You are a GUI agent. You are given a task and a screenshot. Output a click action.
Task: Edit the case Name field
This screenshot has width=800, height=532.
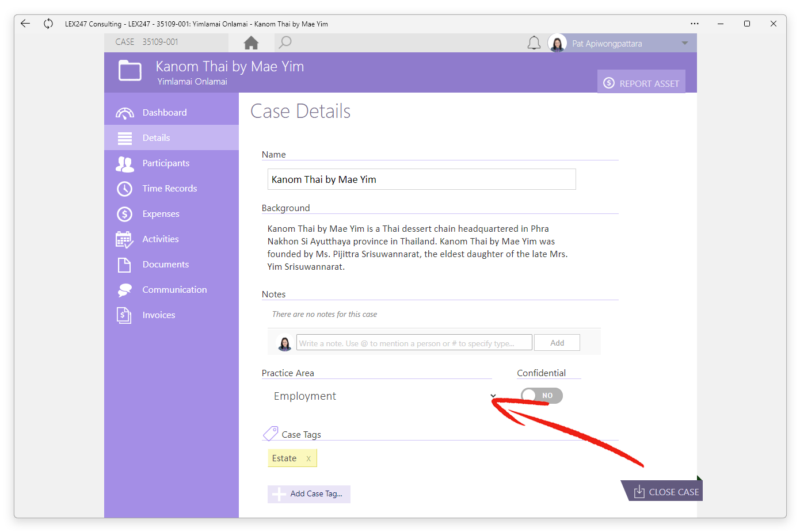click(x=421, y=179)
